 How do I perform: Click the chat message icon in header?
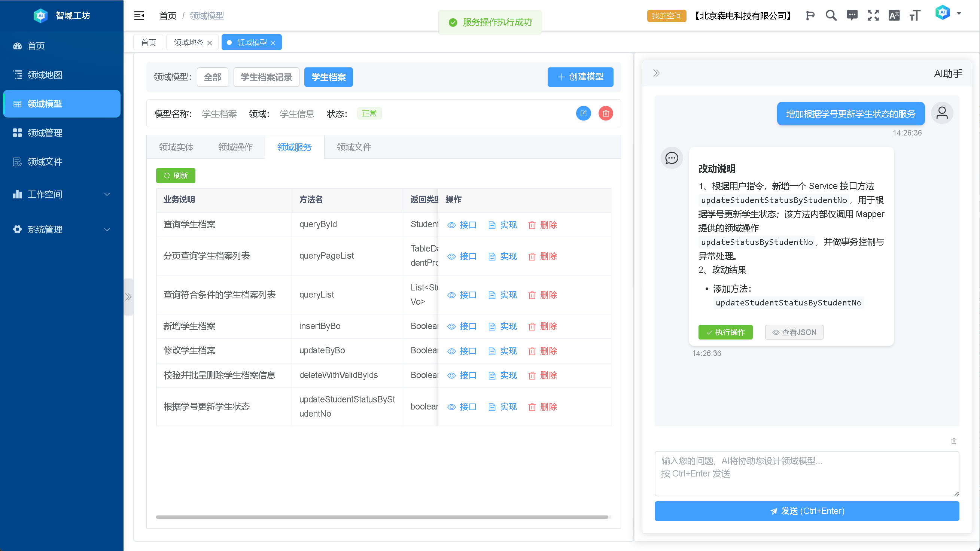[852, 16]
